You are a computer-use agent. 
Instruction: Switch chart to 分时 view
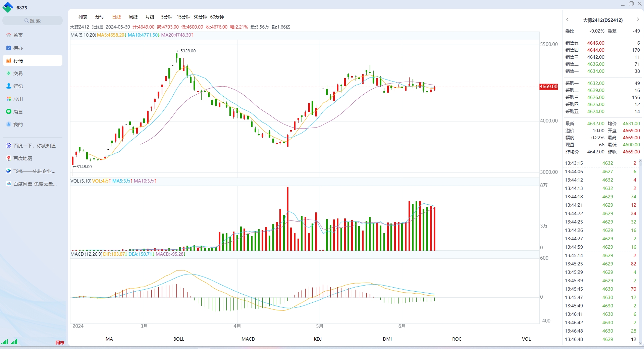pos(100,17)
